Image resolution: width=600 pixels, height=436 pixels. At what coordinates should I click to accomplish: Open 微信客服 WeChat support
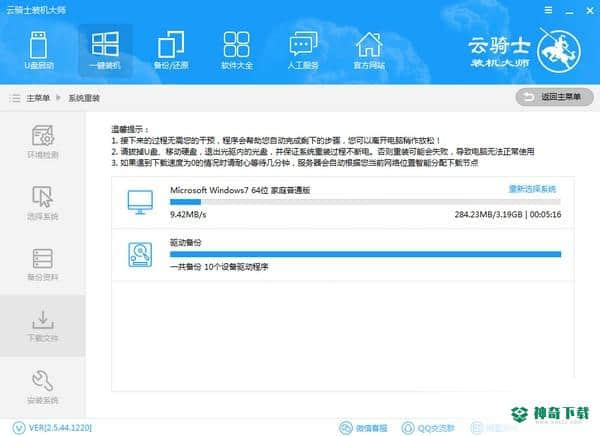pyautogui.click(x=363, y=428)
